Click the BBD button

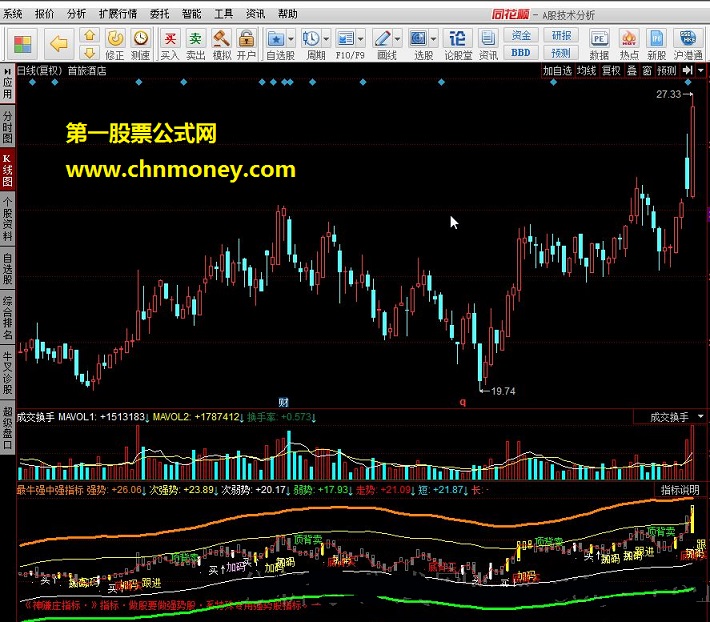click(521, 53)
